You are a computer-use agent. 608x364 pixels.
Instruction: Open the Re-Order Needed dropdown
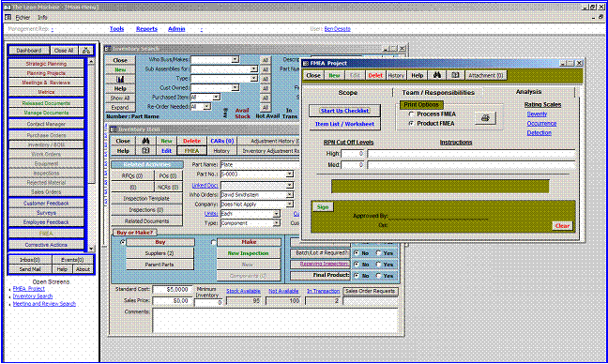point(206,107)
